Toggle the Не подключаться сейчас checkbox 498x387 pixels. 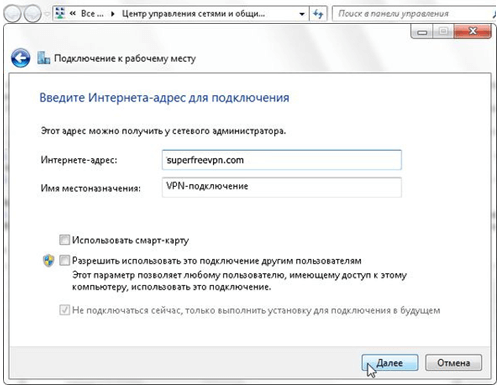click(64, 310)
